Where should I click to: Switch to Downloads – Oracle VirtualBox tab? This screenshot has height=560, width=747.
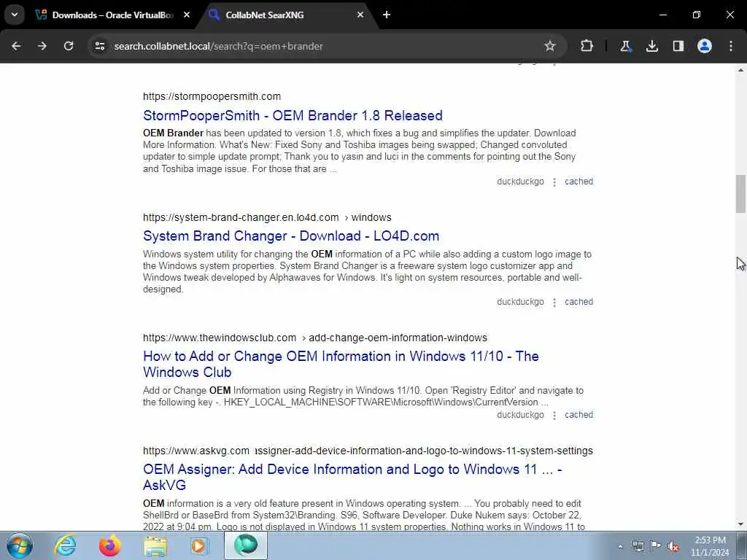tap(113, 15)
